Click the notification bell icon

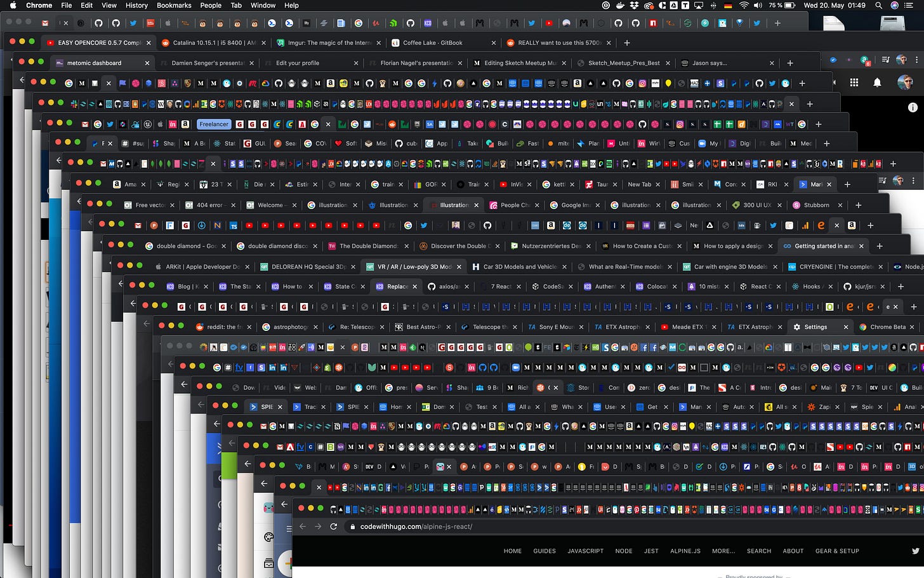coord(877,83)
